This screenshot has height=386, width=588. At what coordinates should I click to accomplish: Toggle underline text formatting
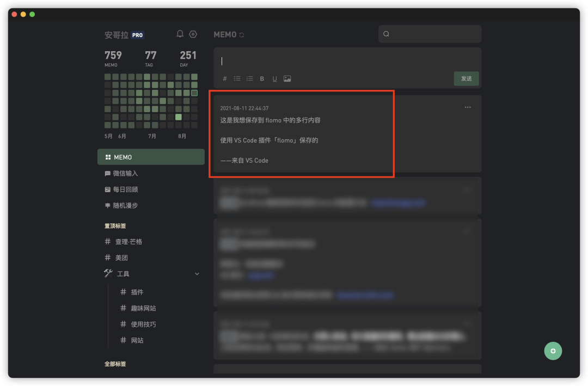tap(274, 78)
